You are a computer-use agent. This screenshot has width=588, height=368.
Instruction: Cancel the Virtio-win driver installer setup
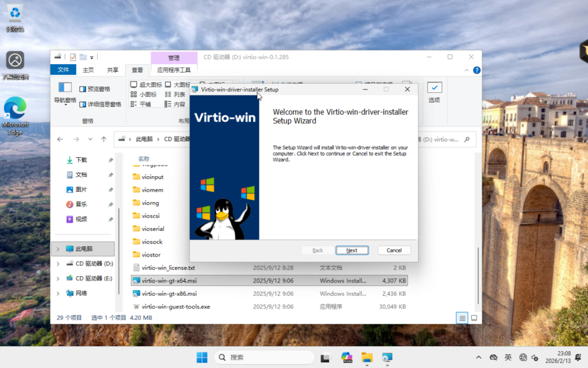click(394, 250)
